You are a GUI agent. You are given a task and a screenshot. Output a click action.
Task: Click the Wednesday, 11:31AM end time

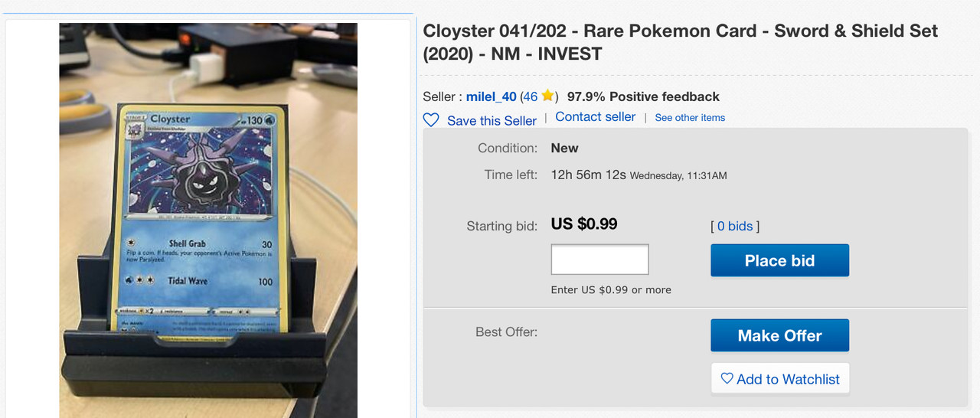point(678,176)
